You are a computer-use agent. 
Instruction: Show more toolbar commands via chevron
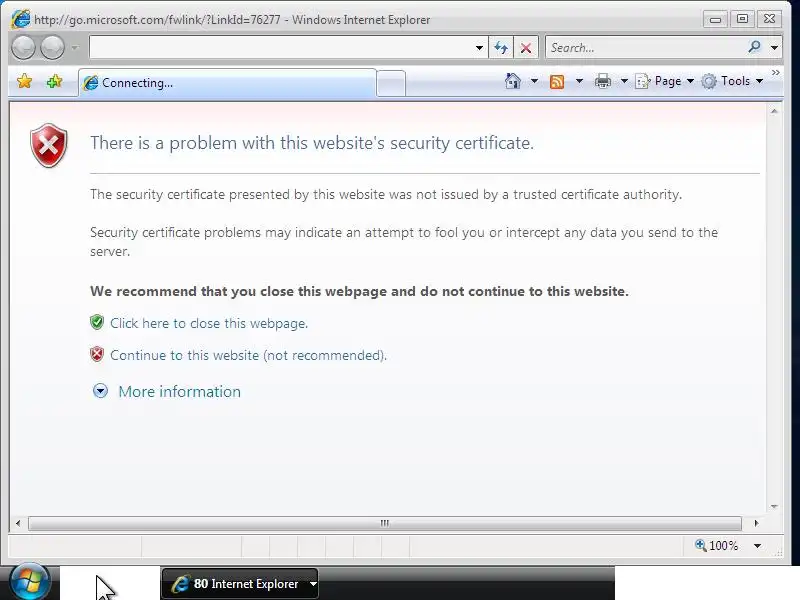pos(776,73)
